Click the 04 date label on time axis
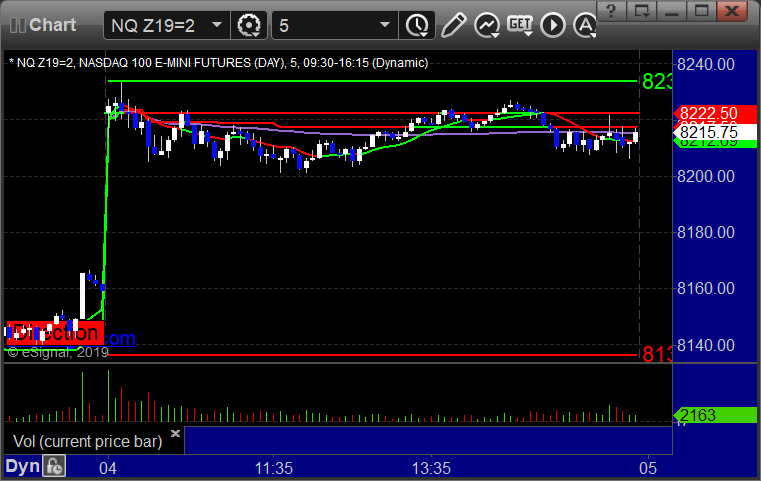 (108, 468)
